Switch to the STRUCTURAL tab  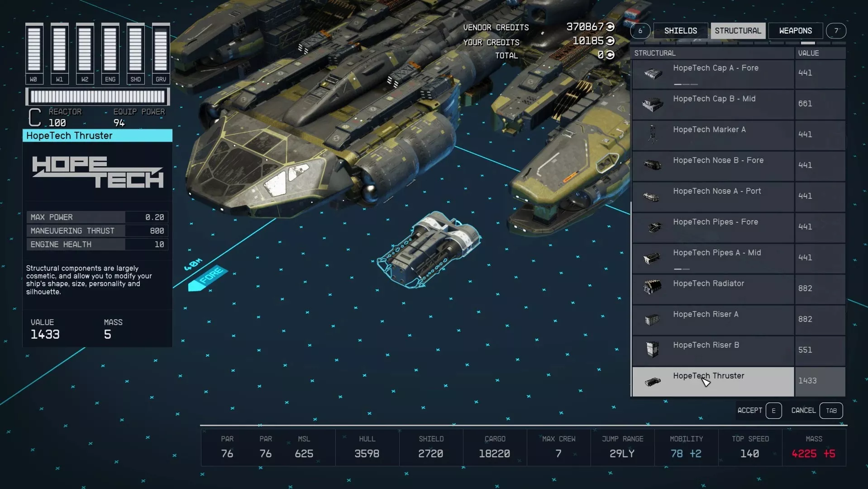[x=738, y=31]
